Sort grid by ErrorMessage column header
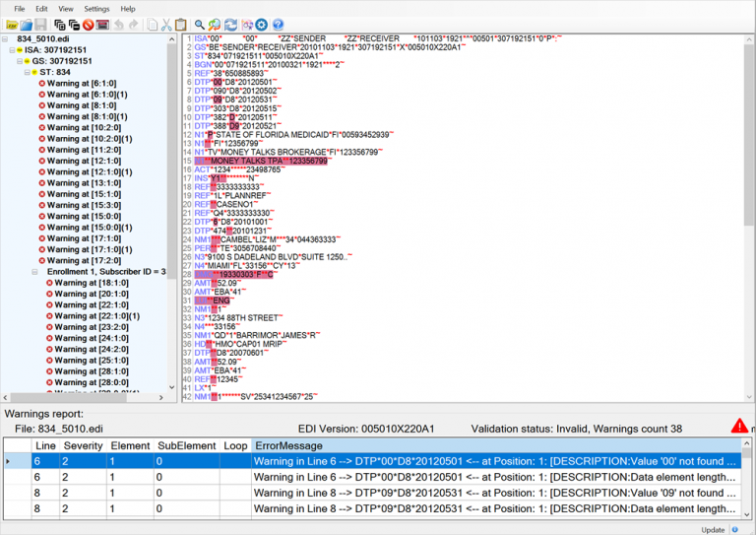 (x=496, y=445)
